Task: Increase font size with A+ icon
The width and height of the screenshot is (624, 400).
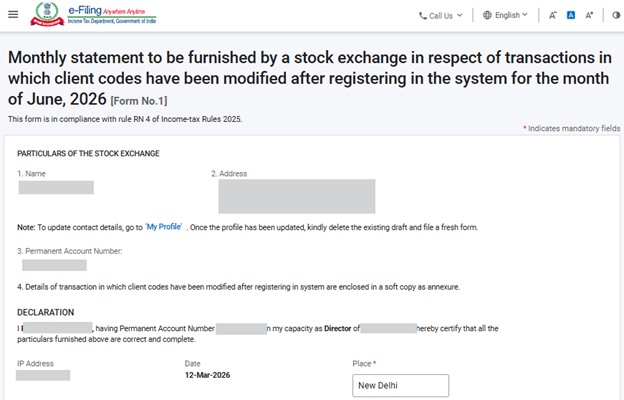Action: 590,16
